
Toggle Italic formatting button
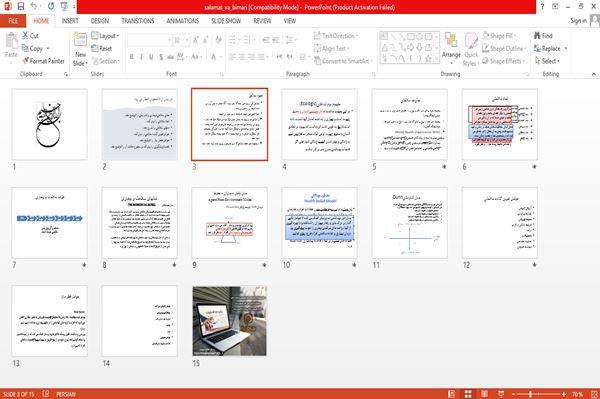pyautogui.click(x=141, y=57)
